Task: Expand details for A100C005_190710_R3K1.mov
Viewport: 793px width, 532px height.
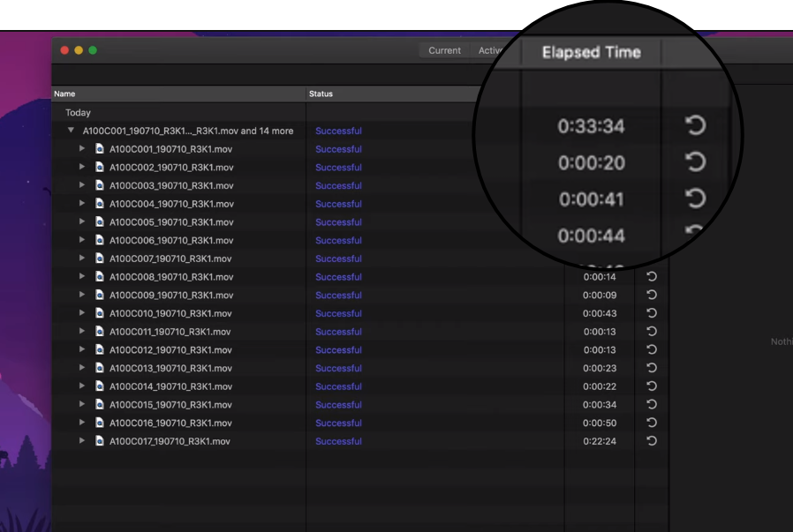Action: click(82, 222)
